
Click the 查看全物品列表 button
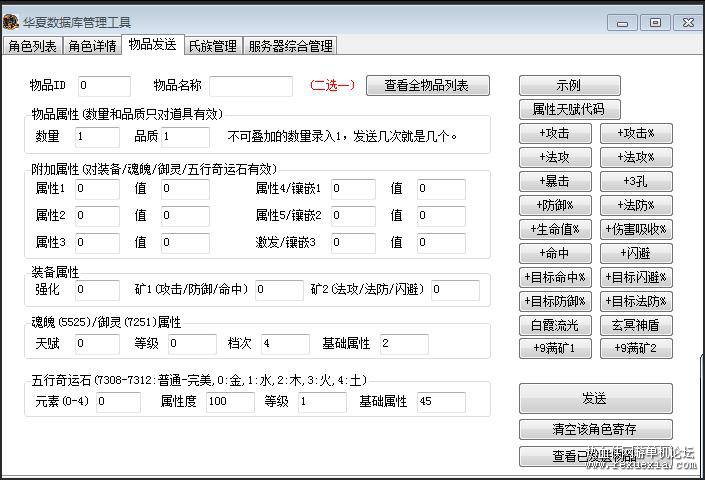(x=428, y=85)
